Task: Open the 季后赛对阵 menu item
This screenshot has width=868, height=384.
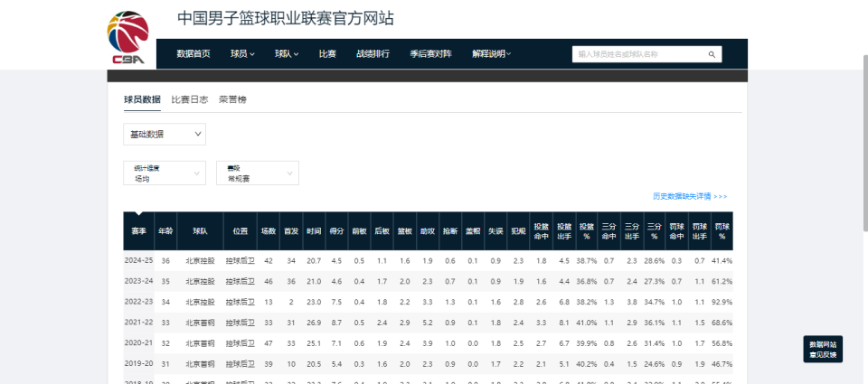Action: point(430,53)
